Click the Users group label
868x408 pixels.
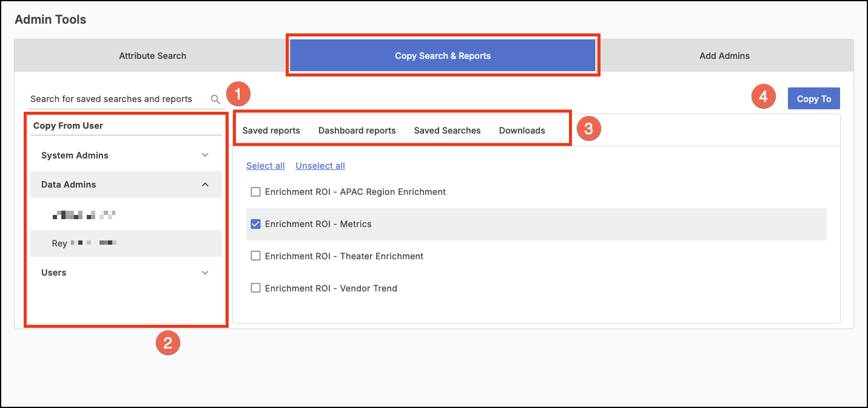click(53, 273)
